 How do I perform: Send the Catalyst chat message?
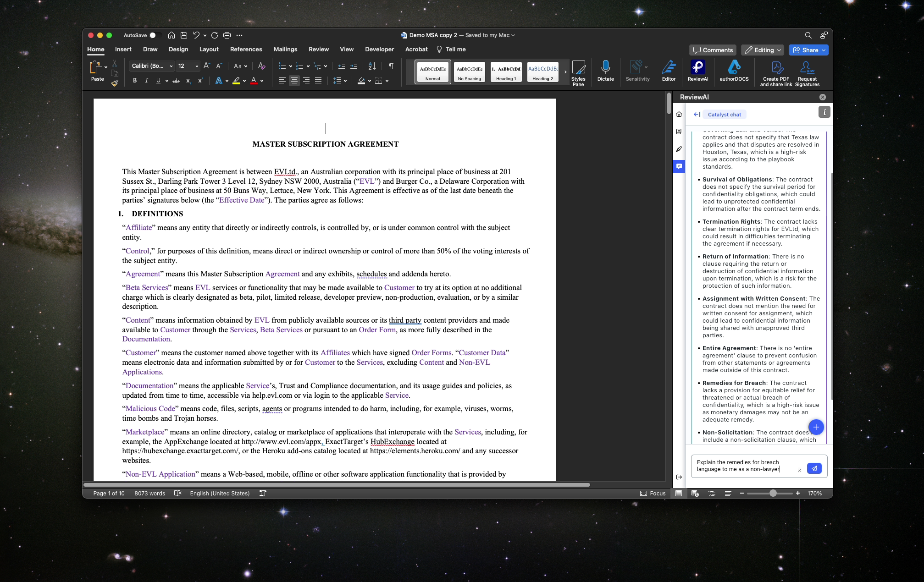coord(814,468)
